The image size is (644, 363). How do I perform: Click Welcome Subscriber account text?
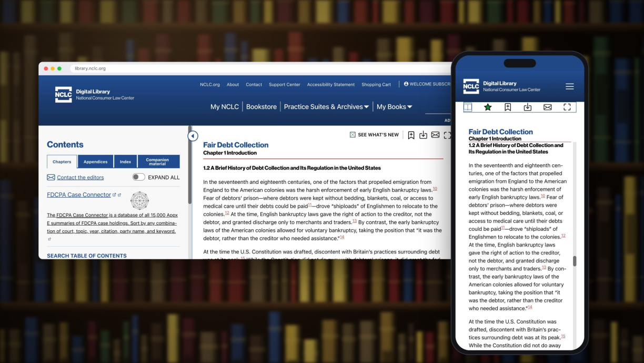click(430, 84)
